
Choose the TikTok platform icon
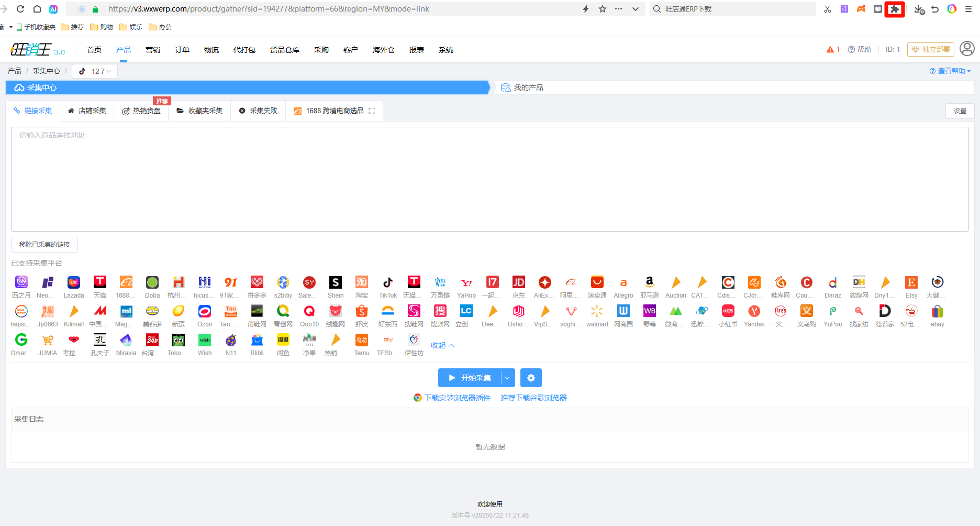click(x=388, y=282)
